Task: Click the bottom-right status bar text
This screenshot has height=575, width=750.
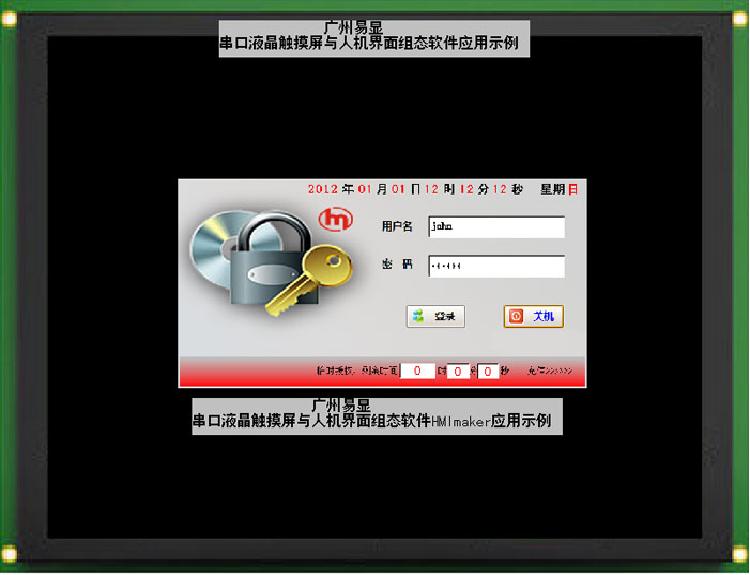Action: 549,371
